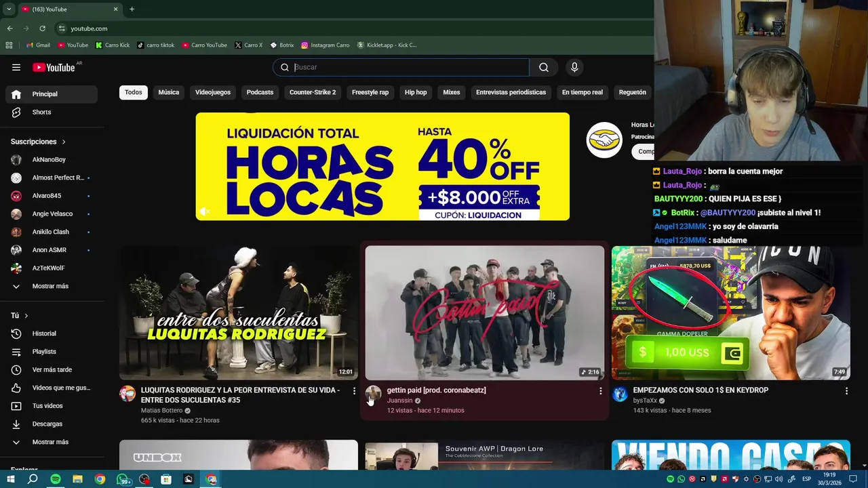Open Alvaro845 subscription channel

(x=52, y=196)
